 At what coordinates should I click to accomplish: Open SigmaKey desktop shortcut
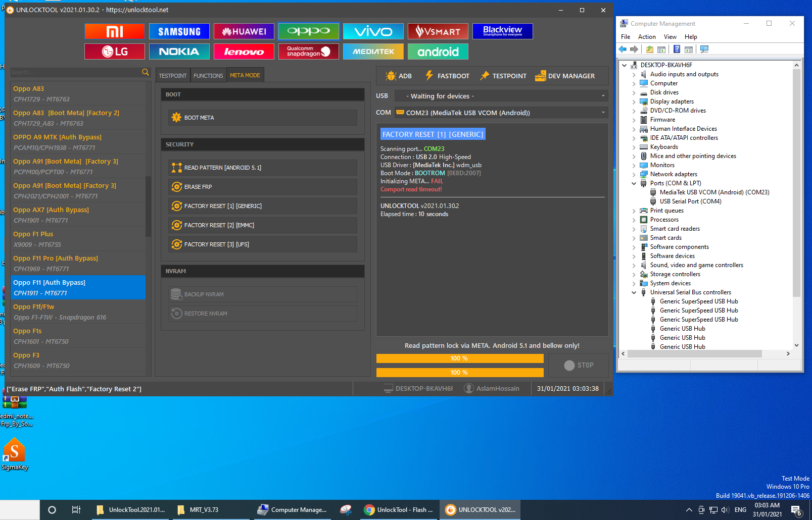(15, 453)
